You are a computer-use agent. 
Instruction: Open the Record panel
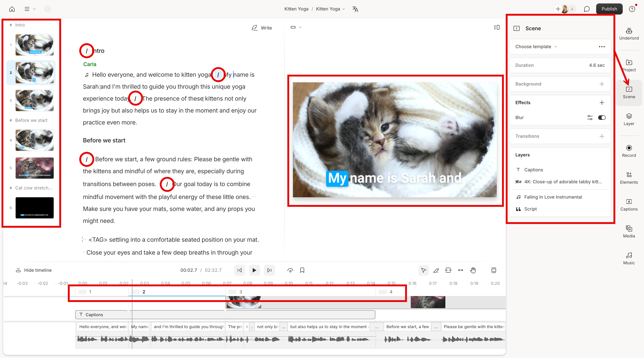coord(629,151)
